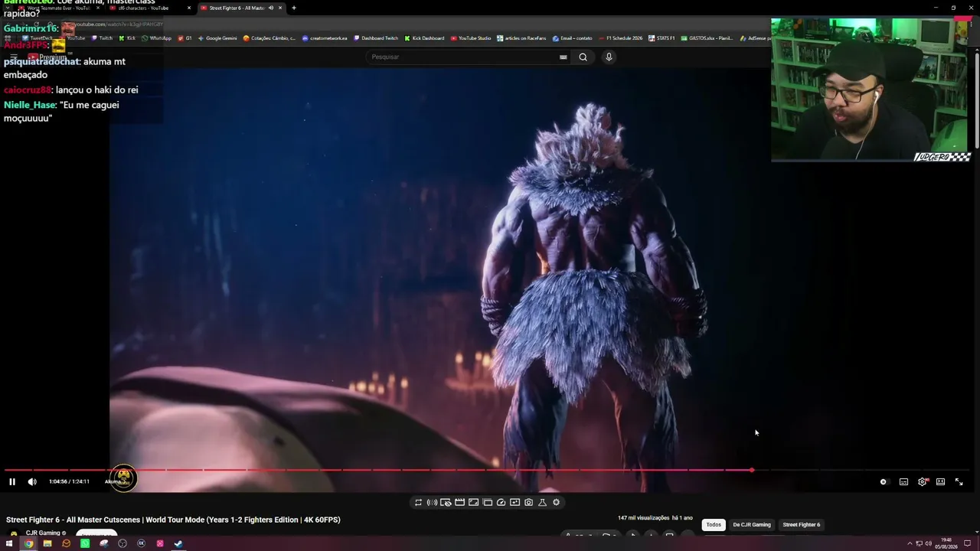Open the CJR Gaming channel name
Screen dimensions: 980x551
[43, 533]
